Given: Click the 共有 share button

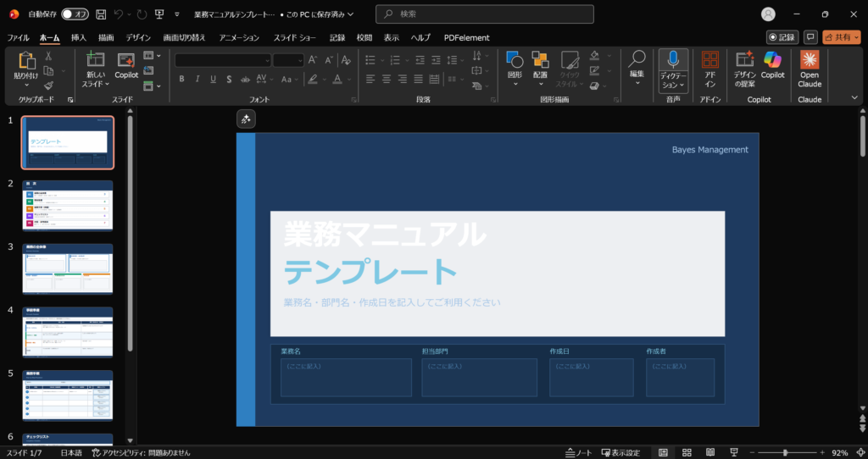Looking at the screenshot, I should click(x=841, y=37).
